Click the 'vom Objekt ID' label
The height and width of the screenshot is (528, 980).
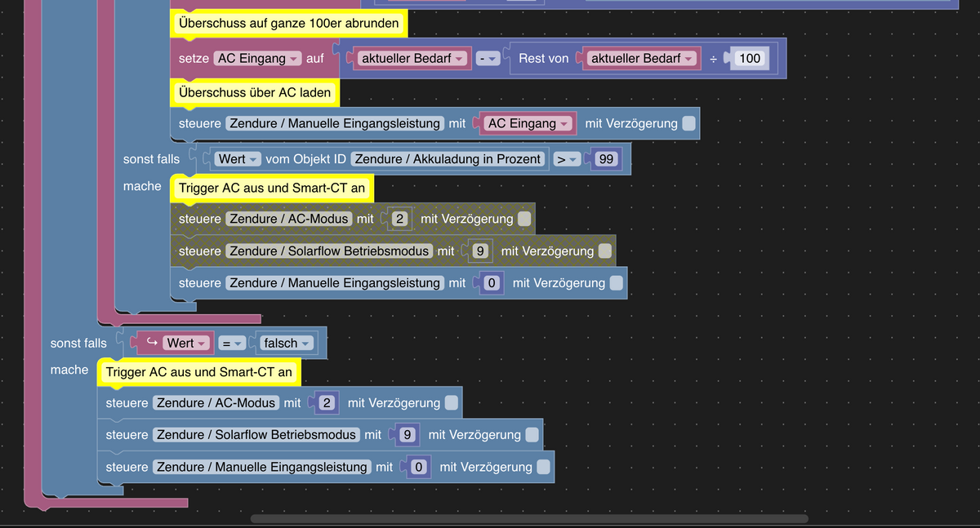tap(306, 158)
